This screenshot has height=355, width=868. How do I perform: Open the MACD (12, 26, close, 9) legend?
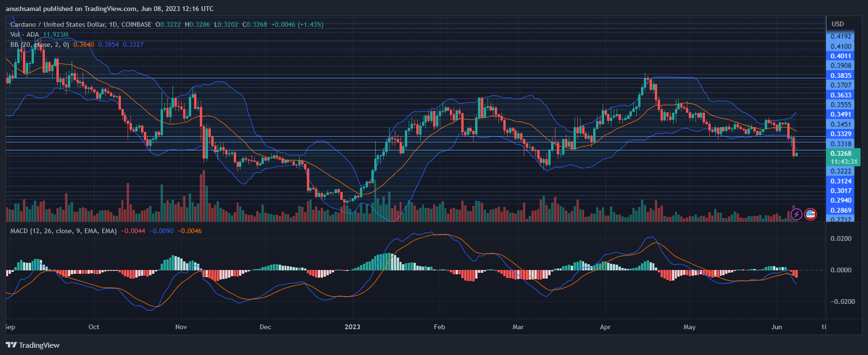[x=63, y=231]
